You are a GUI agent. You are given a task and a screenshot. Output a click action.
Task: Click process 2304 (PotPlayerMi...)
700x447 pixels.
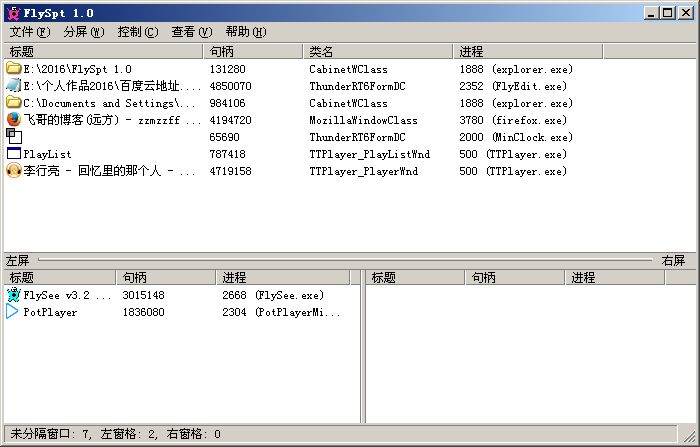281,312
